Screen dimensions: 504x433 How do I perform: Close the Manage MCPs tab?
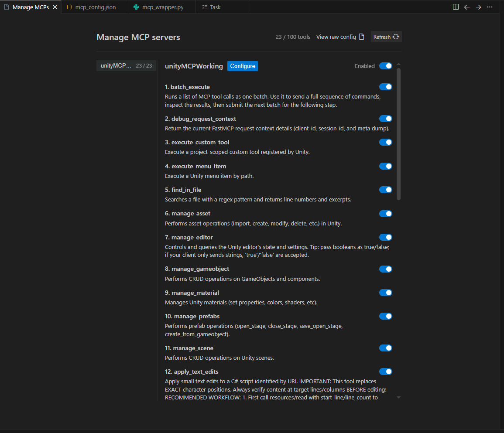[55, 7]
